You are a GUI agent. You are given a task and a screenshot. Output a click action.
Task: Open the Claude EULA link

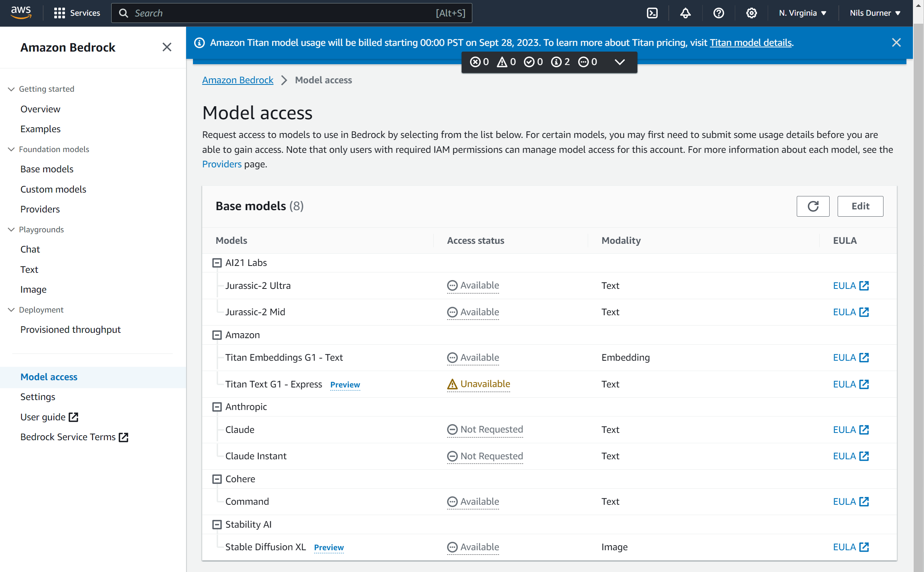coord(851,429)
